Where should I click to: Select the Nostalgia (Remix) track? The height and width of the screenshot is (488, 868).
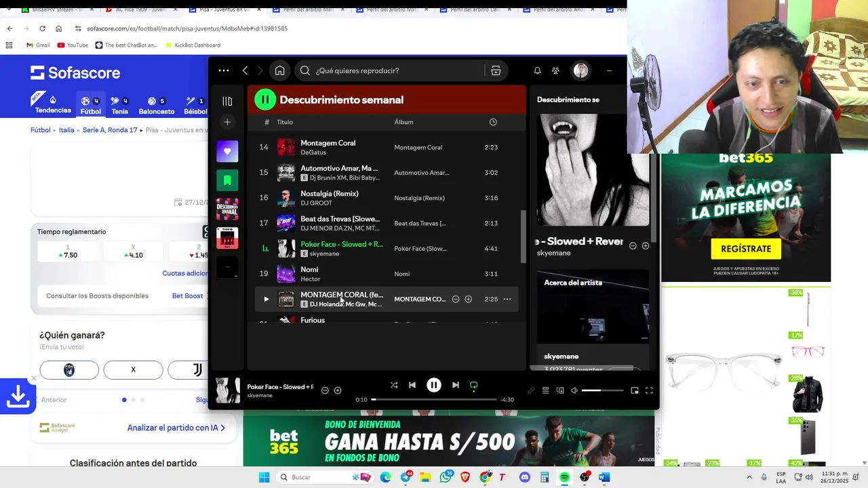[x=387, y=198]
